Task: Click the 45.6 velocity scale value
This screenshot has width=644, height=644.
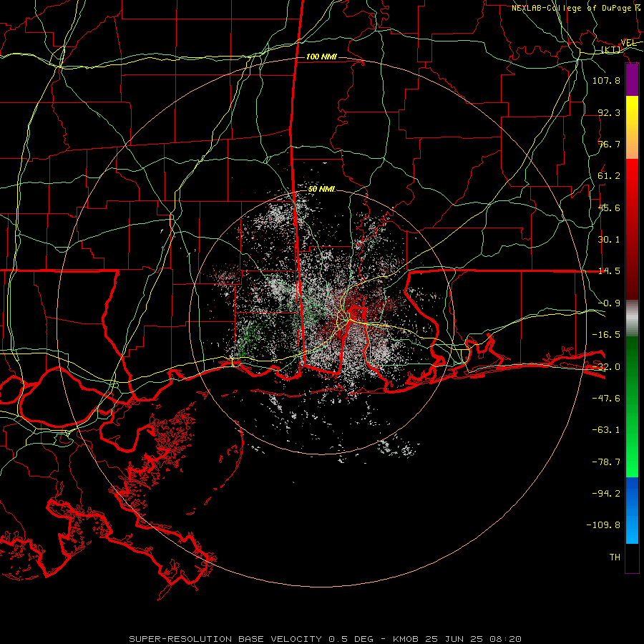Action: pos(609,208)
